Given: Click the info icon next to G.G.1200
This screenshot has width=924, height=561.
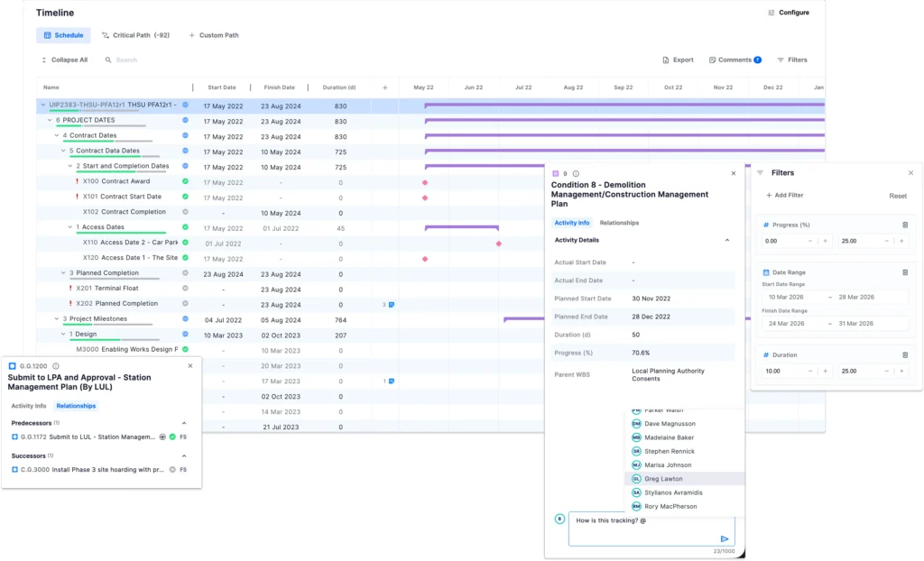Looking at the screenshot, I should (x=56, y=366).
